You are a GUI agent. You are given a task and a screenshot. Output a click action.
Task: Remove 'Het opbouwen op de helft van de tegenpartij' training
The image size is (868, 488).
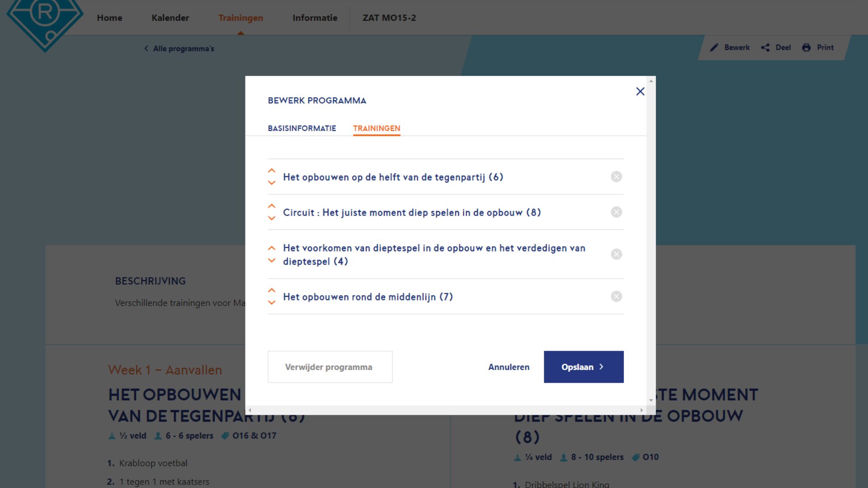pyautogui.click(x=616, y=177)
